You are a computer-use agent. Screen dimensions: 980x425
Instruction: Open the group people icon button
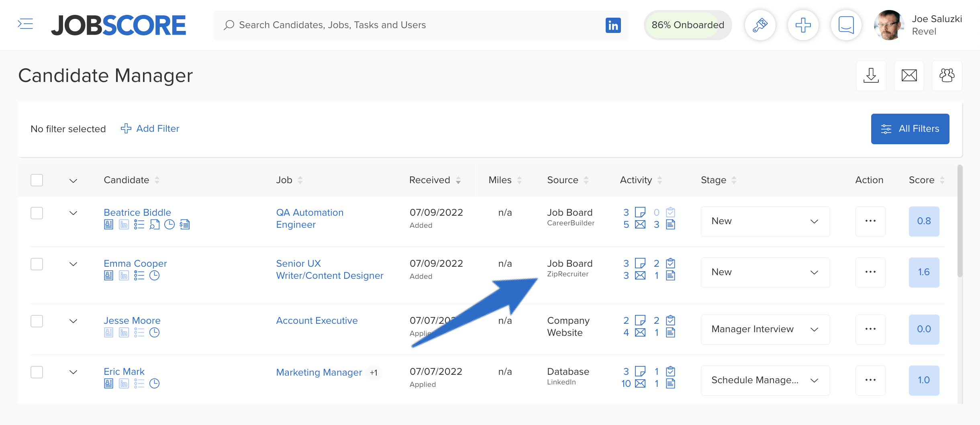[x=947, y=76]
